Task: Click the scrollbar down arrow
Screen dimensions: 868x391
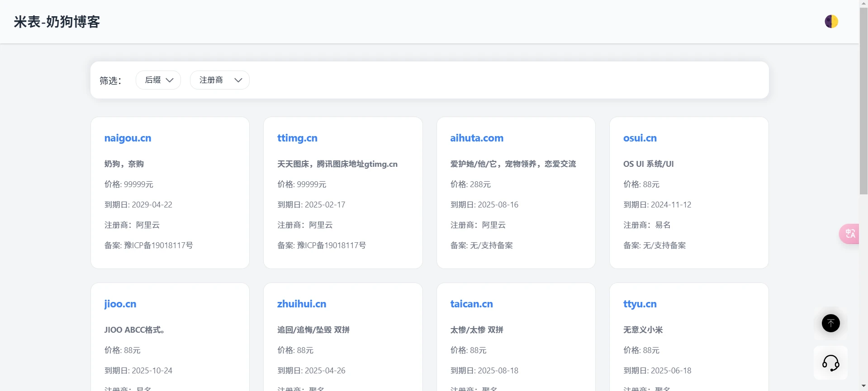Action: 863,387
